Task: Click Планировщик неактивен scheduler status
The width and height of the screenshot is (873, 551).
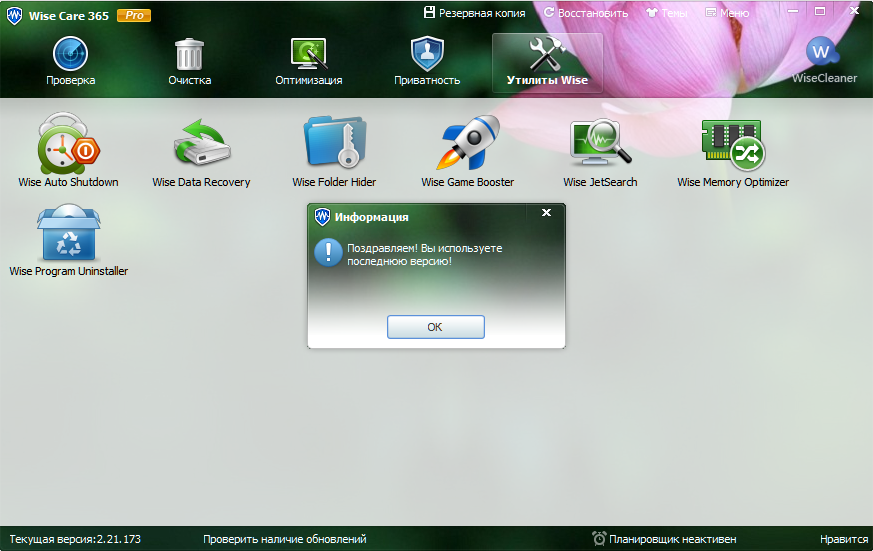Action: (664, 539)
